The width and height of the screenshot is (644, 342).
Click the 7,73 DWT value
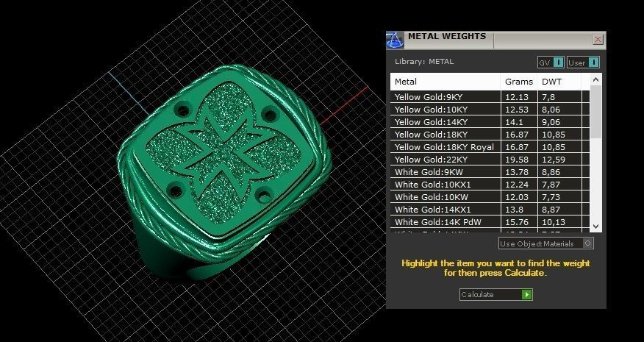click(551, 197)
